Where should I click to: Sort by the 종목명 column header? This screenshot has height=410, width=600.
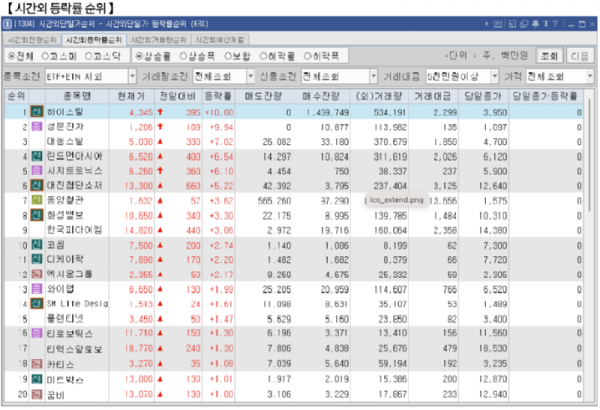[77, 96]
